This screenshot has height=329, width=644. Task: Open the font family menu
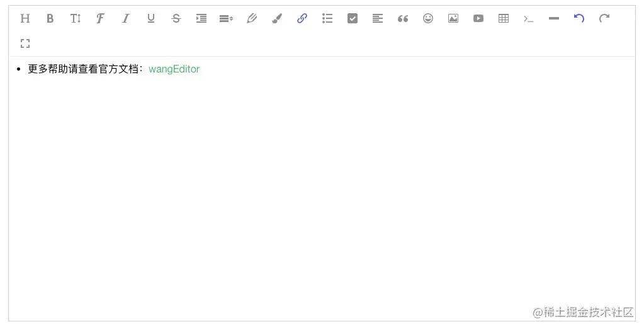coord(100,18)
